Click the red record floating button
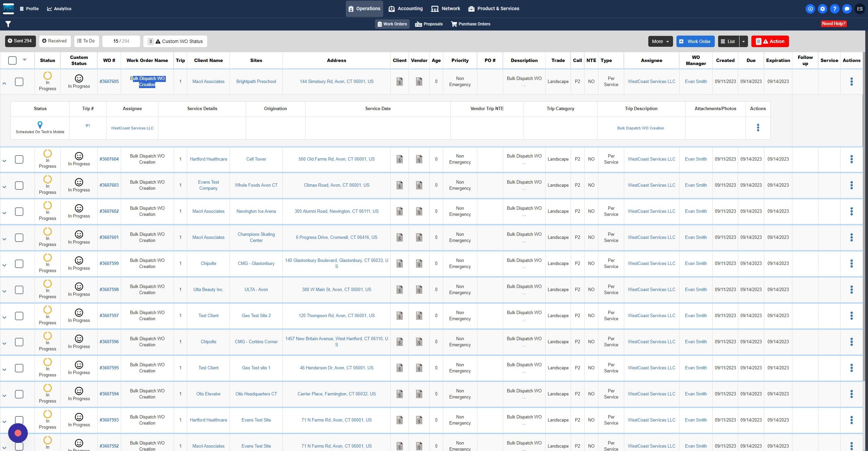868x451 pixels. (18, 433)
